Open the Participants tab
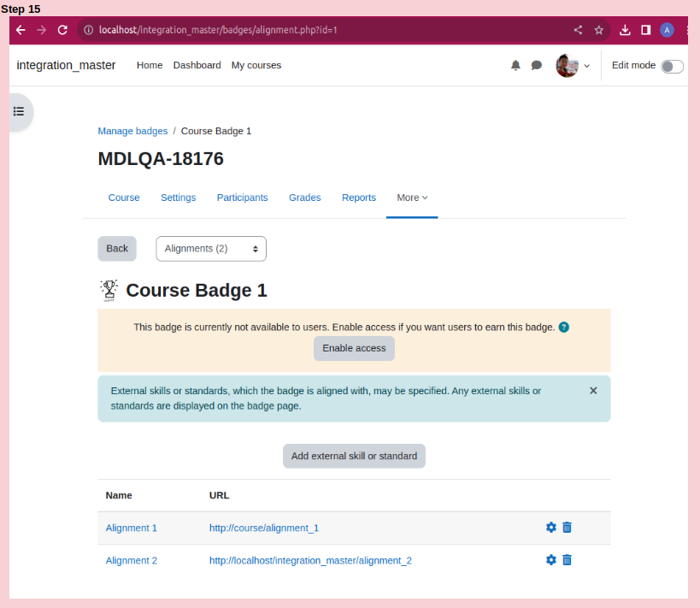The width and height of the screenshot is (700, 608). click(243, 198)
